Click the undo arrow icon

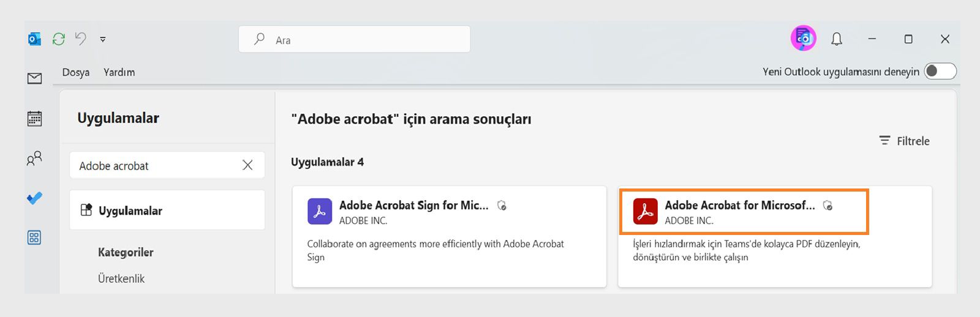tap(81, 39)
